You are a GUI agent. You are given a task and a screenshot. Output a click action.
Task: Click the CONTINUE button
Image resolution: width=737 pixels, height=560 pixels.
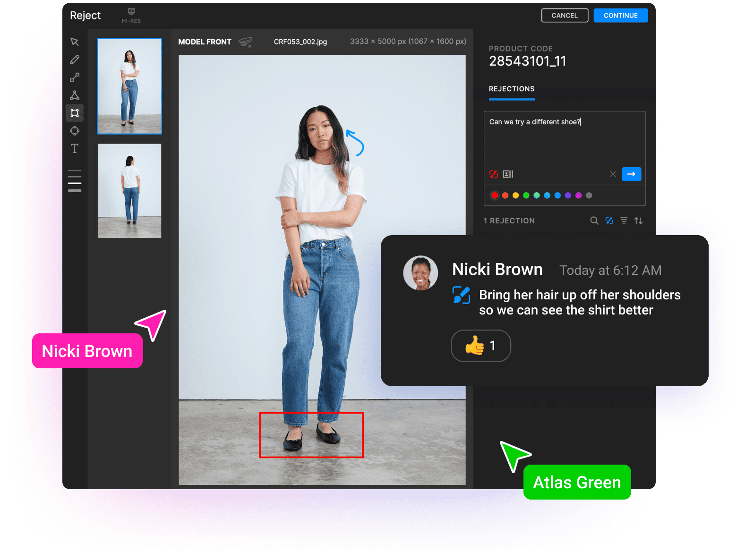(620, 16)
